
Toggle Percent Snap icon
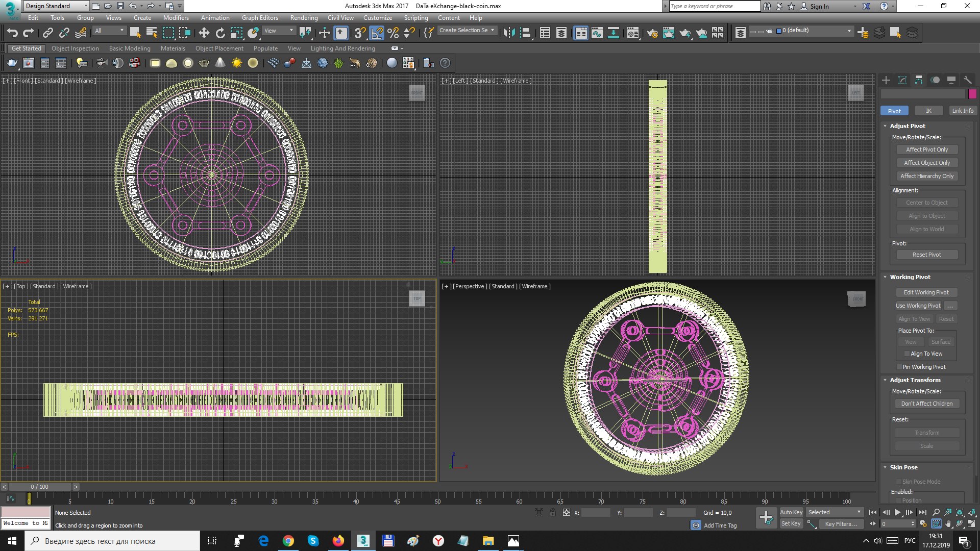pos(393,33)
